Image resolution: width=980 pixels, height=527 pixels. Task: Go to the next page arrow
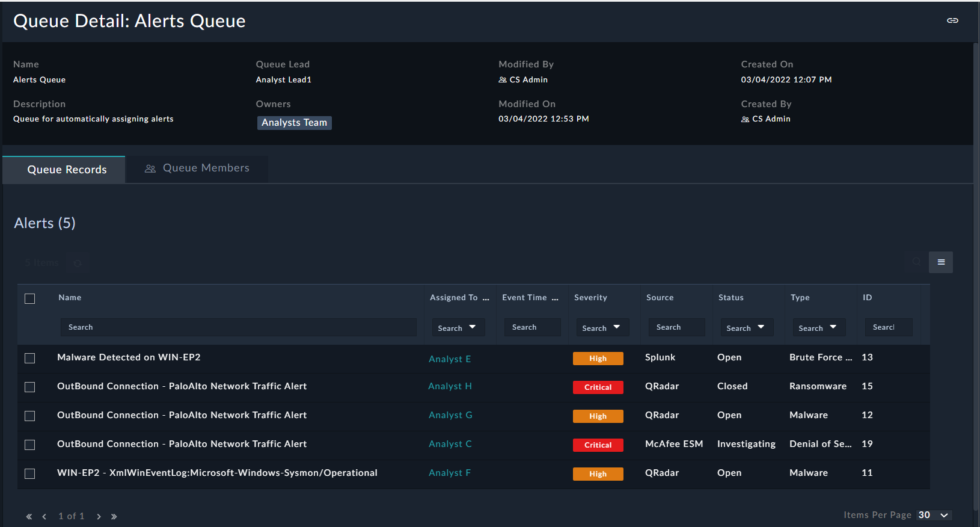(99, 516)
